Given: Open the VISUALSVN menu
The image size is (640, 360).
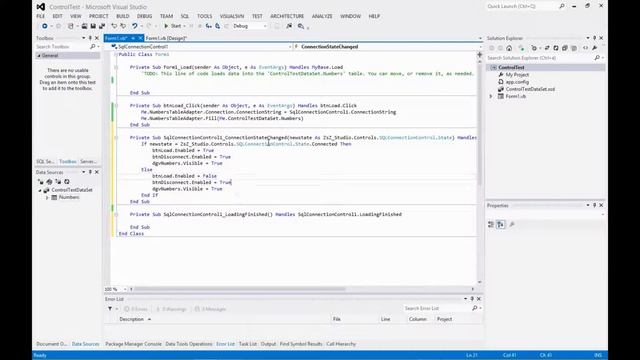Looking at the screenshot, I should 232,16.
